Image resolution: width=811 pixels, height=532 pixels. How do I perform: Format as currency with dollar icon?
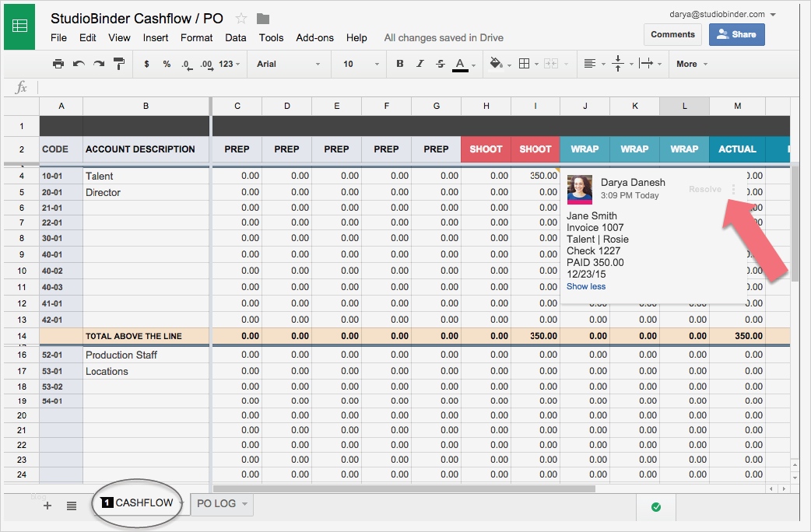coord(146,64)
